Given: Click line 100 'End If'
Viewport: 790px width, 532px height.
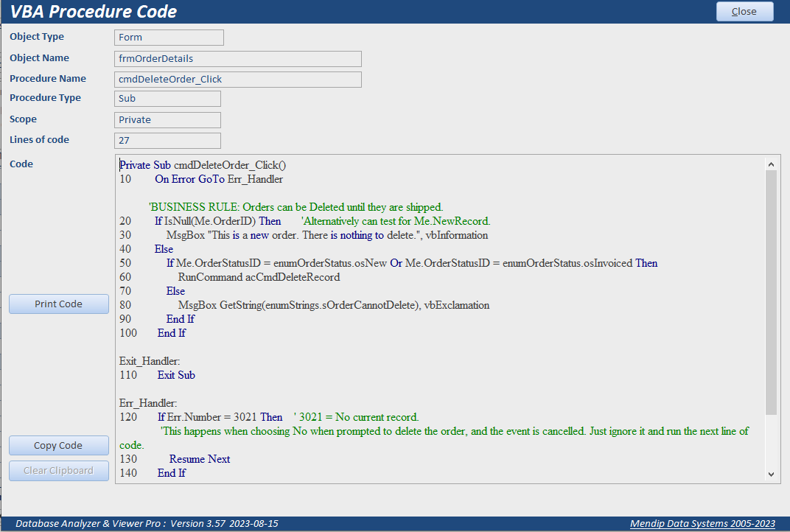Looking at the screenshot, I should 153,333.
